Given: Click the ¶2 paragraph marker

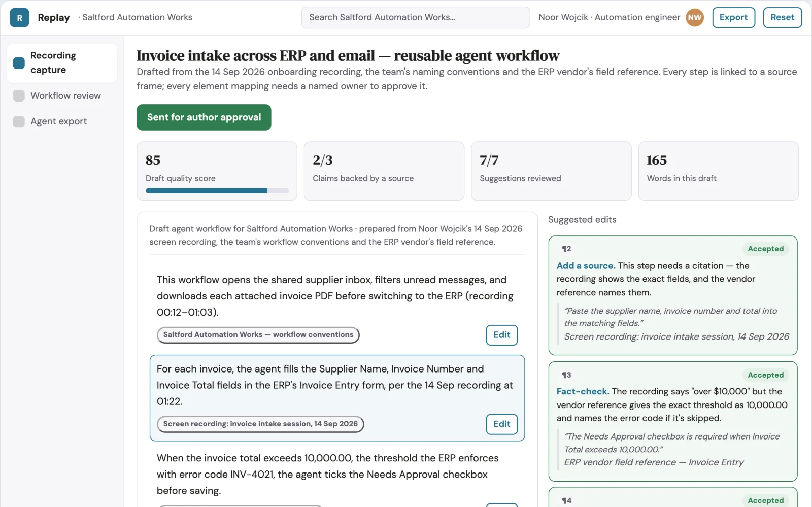Looking at the screenshot, I should [x=566, y=249].
